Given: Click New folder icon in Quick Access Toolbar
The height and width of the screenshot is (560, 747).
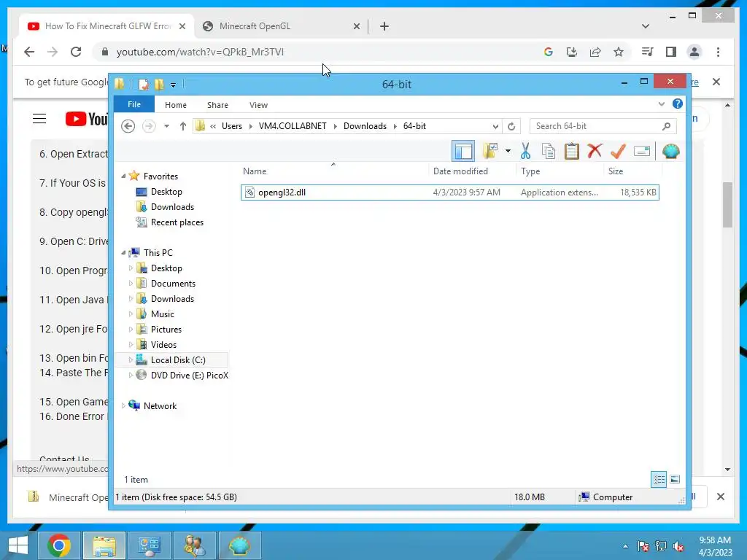Looking at the screenshot, I should tap(159, 85).
